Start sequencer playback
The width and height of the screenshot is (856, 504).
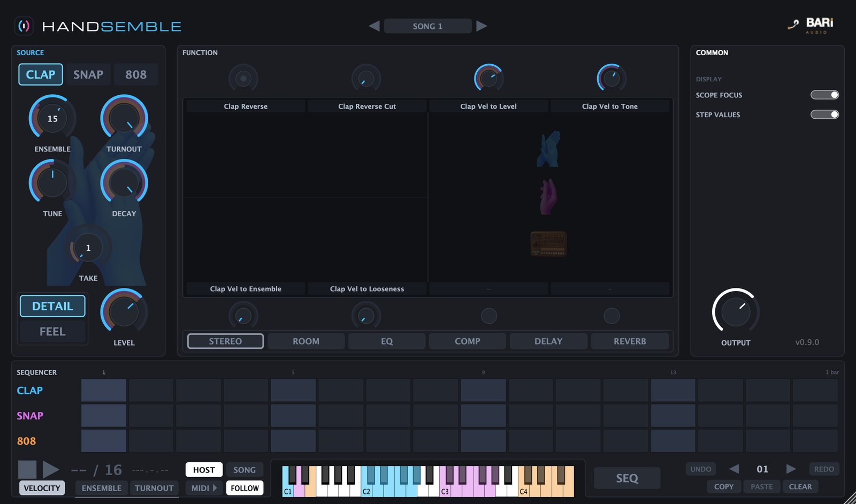click(x=51, y=470)
